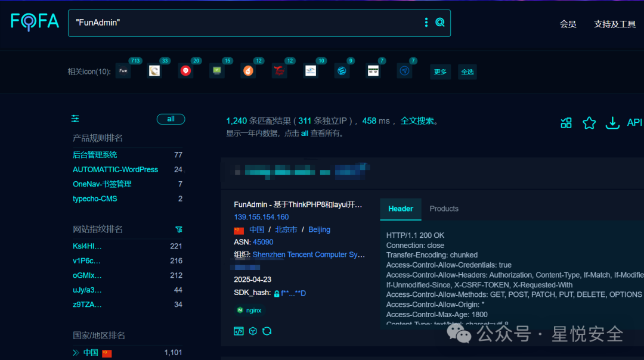This screenshot has height=360, width=644.
Task: Toggle the all data range pill
Action: click(x=171, y=119)
